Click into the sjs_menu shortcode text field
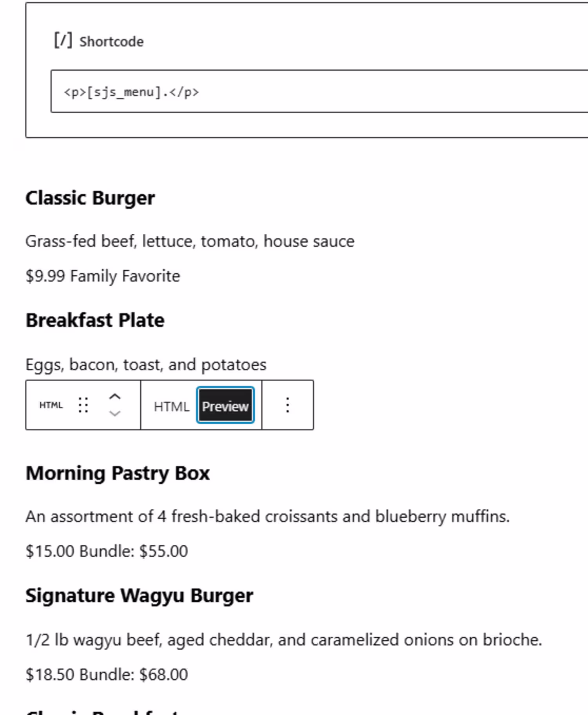 314,92
